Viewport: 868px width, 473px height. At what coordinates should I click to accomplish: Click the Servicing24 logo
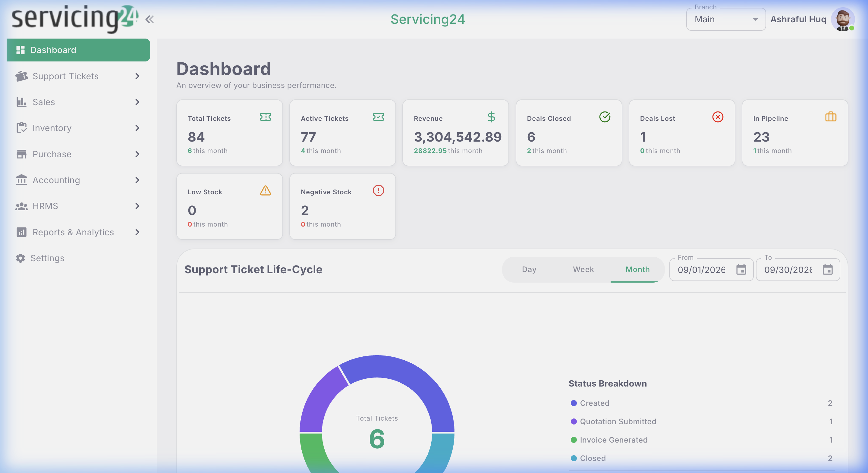(x=75, y=19)
